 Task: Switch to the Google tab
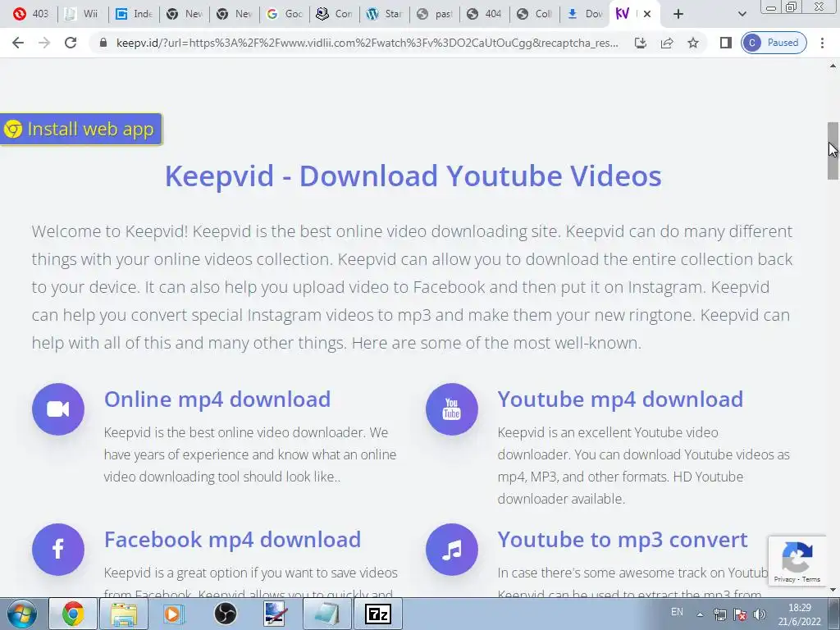pyautogui.click(x=285, y=14)
